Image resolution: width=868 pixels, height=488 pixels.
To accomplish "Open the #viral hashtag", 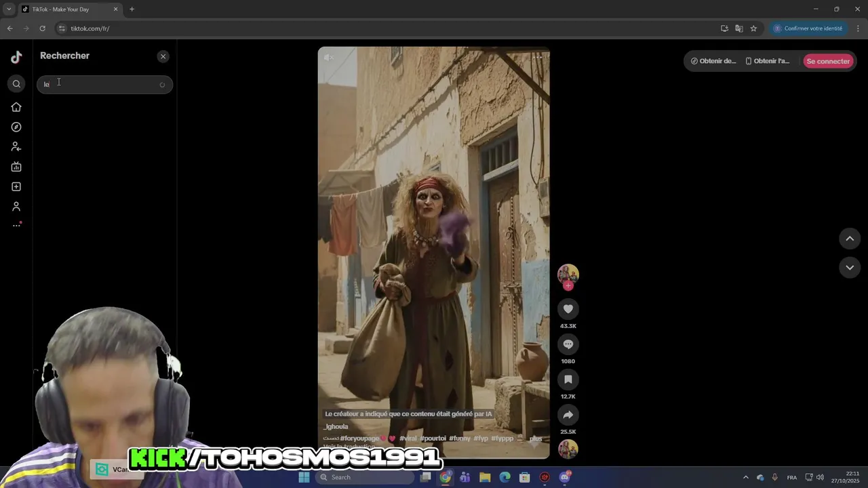I will point(408,439).
